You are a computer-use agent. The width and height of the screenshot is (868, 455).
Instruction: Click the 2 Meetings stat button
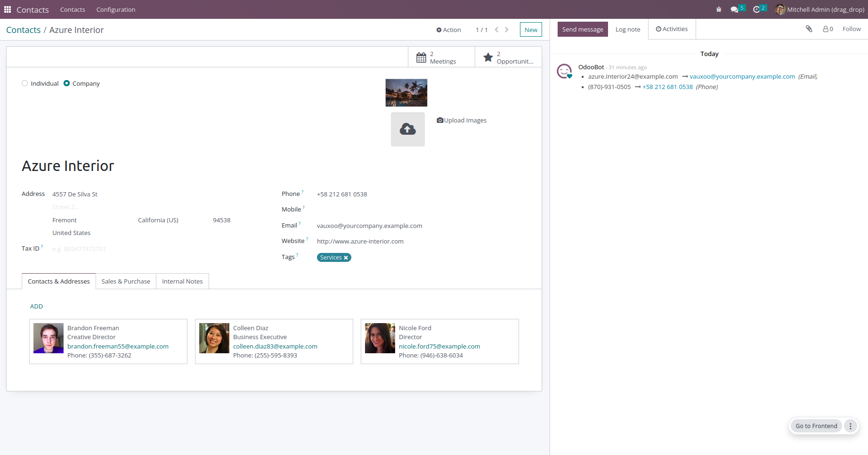(441, 57)
